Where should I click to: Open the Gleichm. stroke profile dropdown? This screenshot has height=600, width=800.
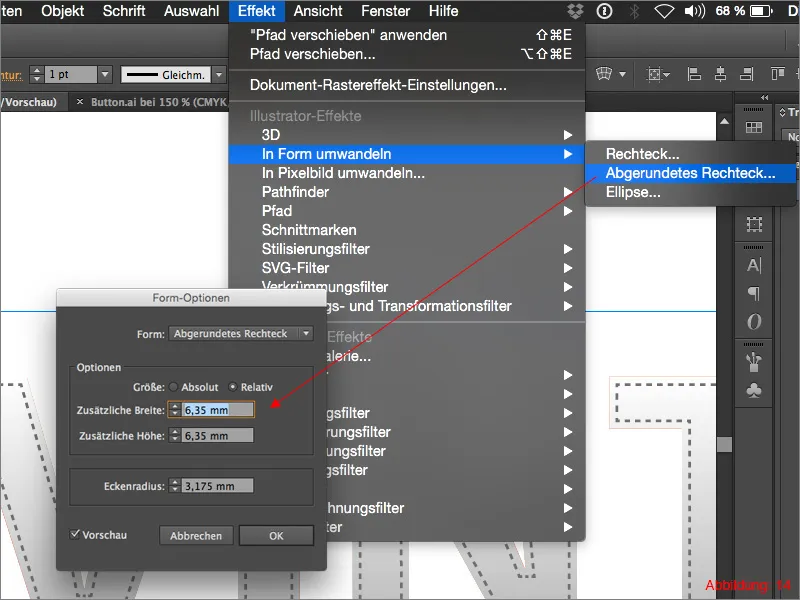point(219,74)
